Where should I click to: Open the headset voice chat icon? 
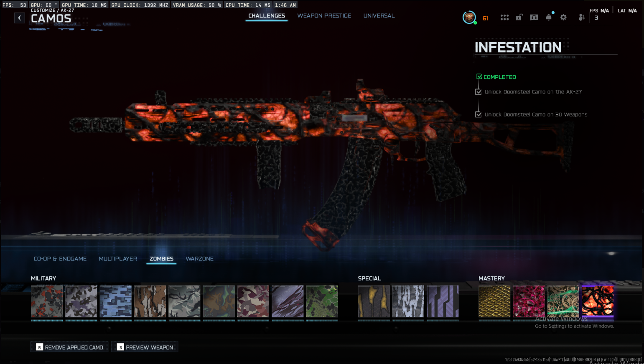tap(534, 18)
